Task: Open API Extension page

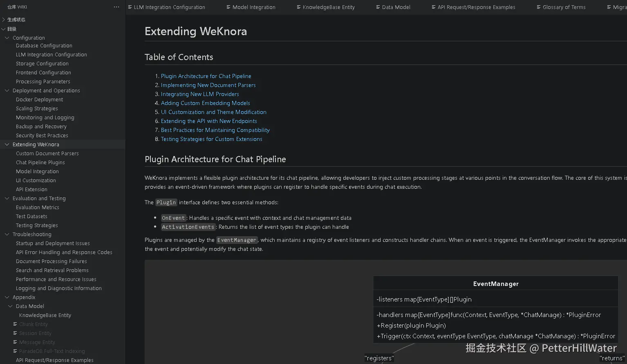Action: [x=31, y=190]
